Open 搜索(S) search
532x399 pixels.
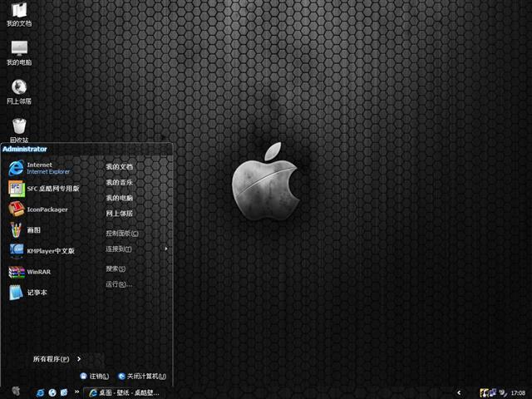point(116,268)
